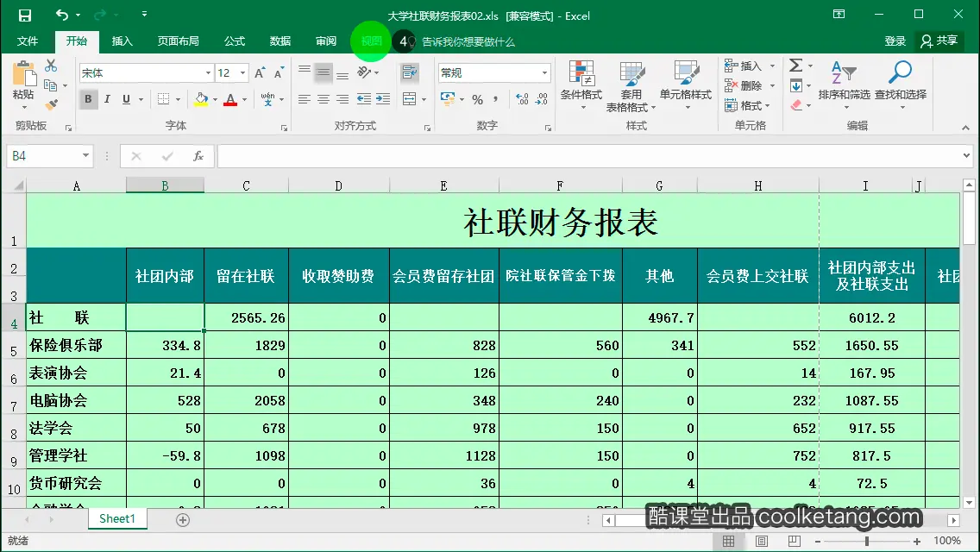Click the Insert Function fx button
The image size is (980, 552).
pos(198,156)
